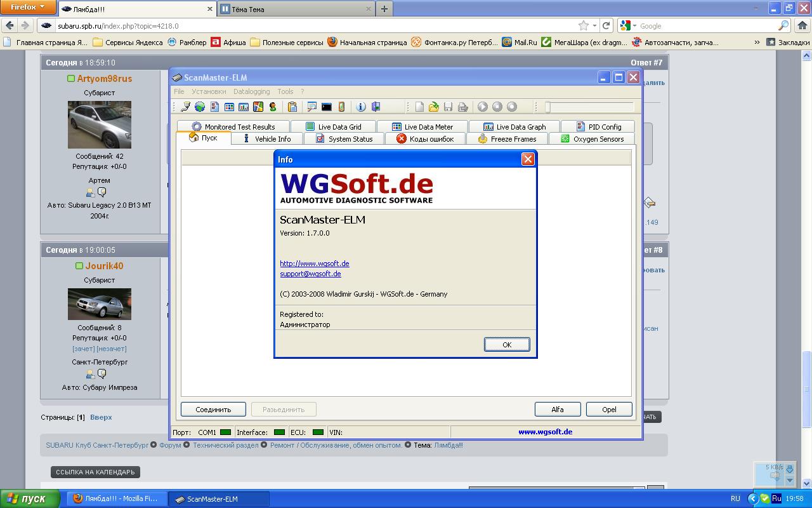Open the http://www.wgsoft.de link
Screen dimensions: 812x508
click(314, 264)
